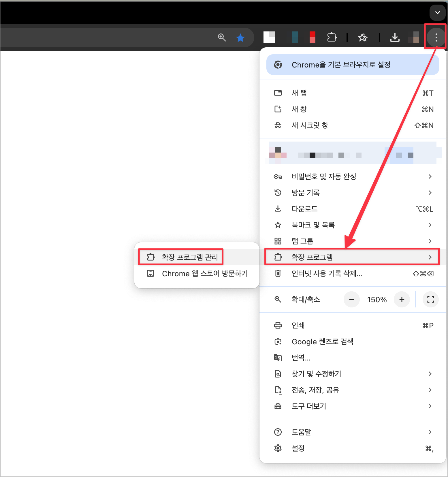Enter fullscreen with the fullscreen button
This screenshot has height=477, width=448.
430,299
